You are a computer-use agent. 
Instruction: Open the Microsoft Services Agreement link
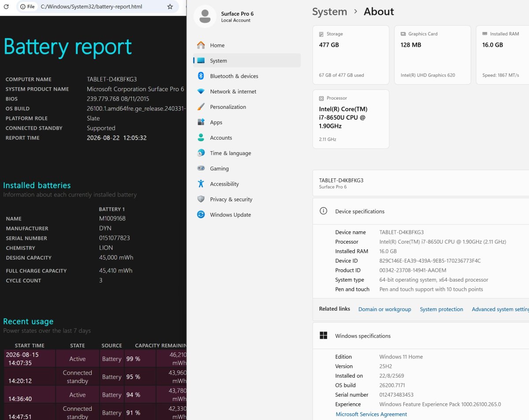(371, 414)
